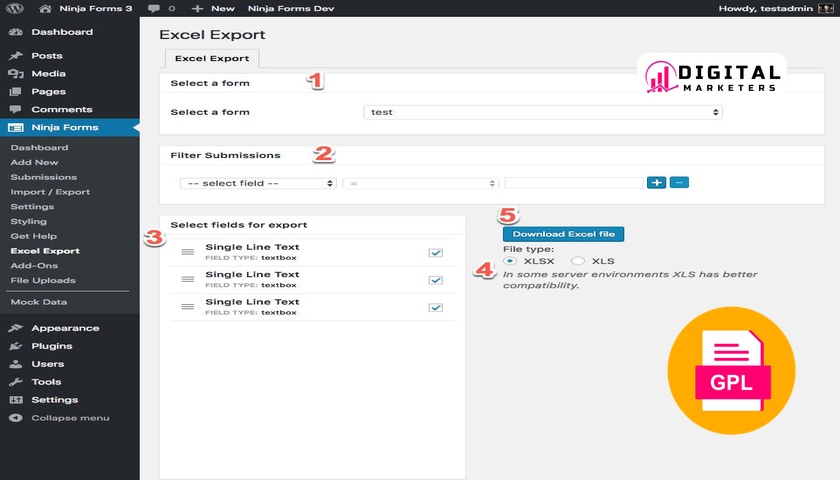Click the plus icon beside New
Image resolution: width=840 pixels, height=480 pixels.
point(197,8)
